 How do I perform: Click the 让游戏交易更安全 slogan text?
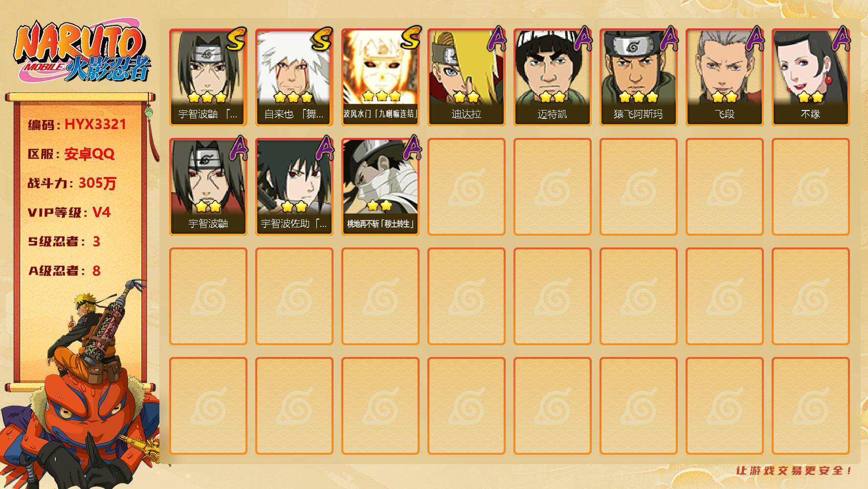click(795, 470)
